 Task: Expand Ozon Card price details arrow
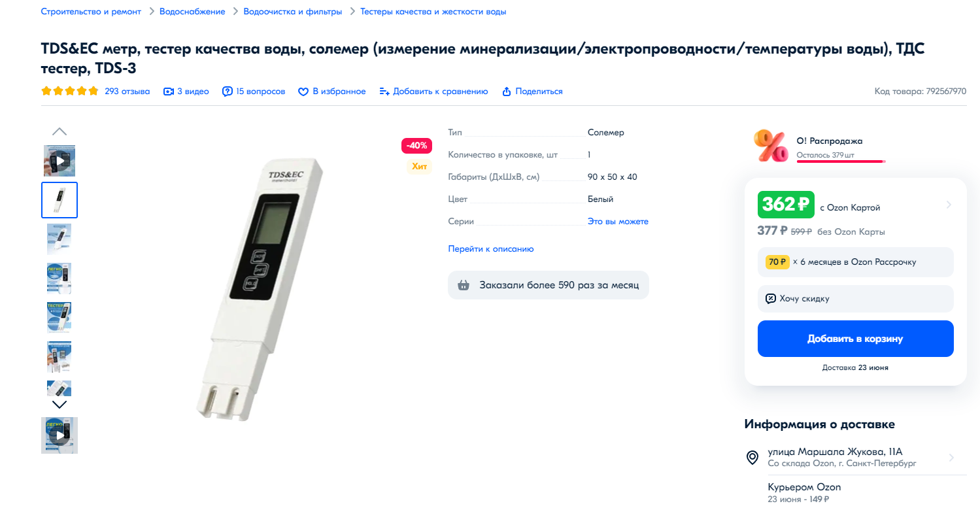coord(949,205)
